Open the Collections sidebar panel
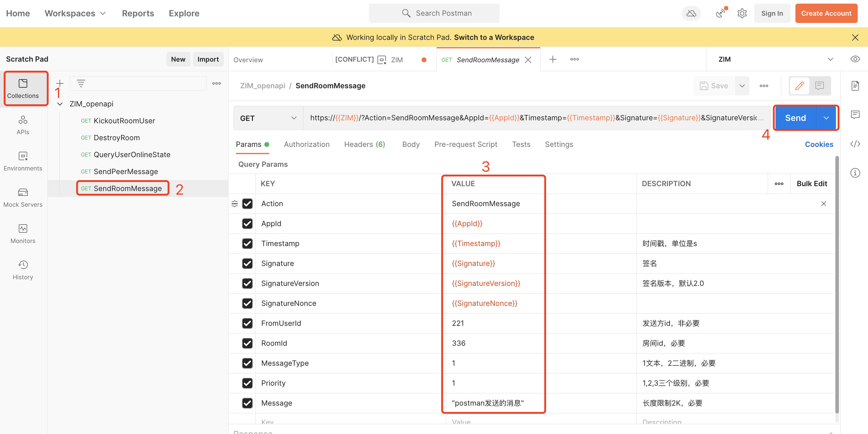The image size is (868, 434). click(23, 89)
